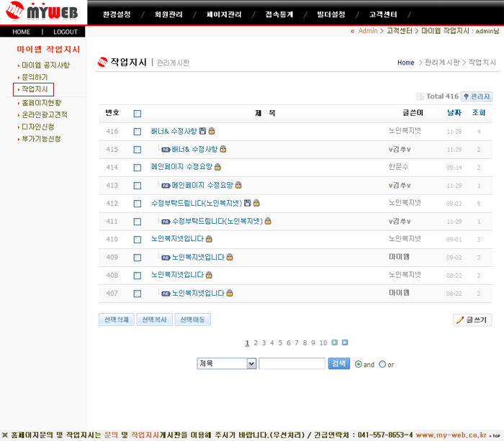This screenshot has width=504, height=441.
Task: Check the select-all checkbox in table header
Action: pos(138,113)
